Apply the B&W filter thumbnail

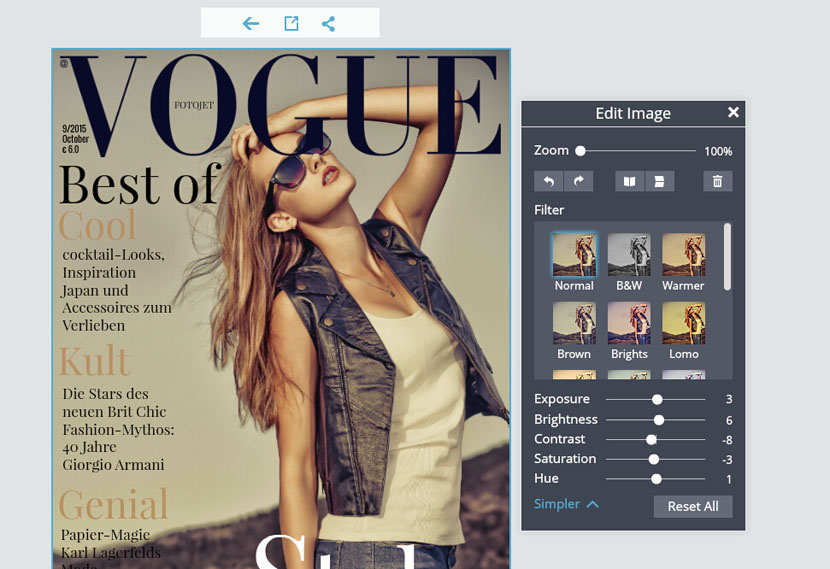(629, 255)
